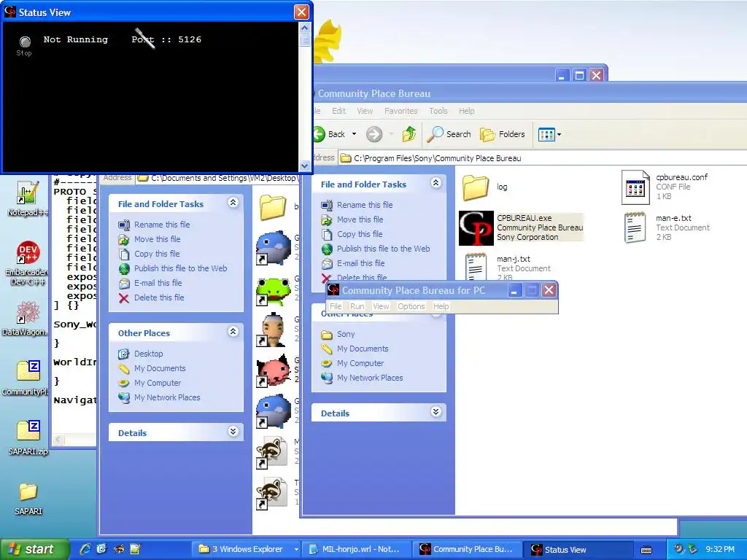Click address bar path in Bureau window
Image resolution: width=747 pixels, height=560 pixels.
coord(437,158)
